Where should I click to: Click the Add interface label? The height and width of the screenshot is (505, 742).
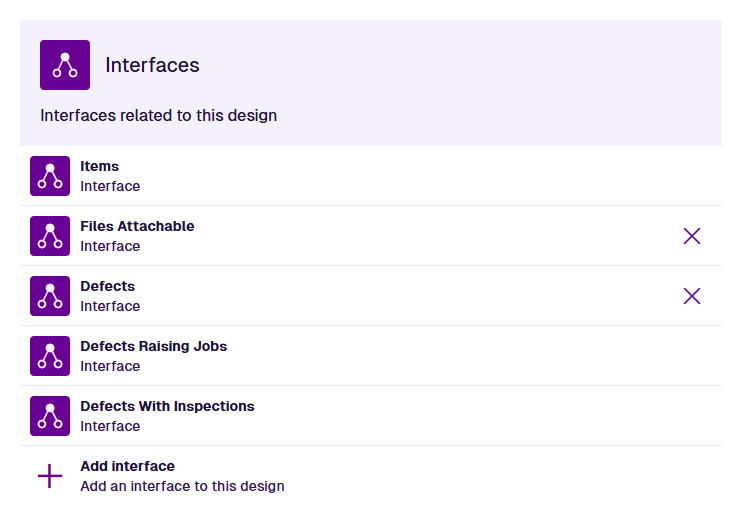coord(127,467)
